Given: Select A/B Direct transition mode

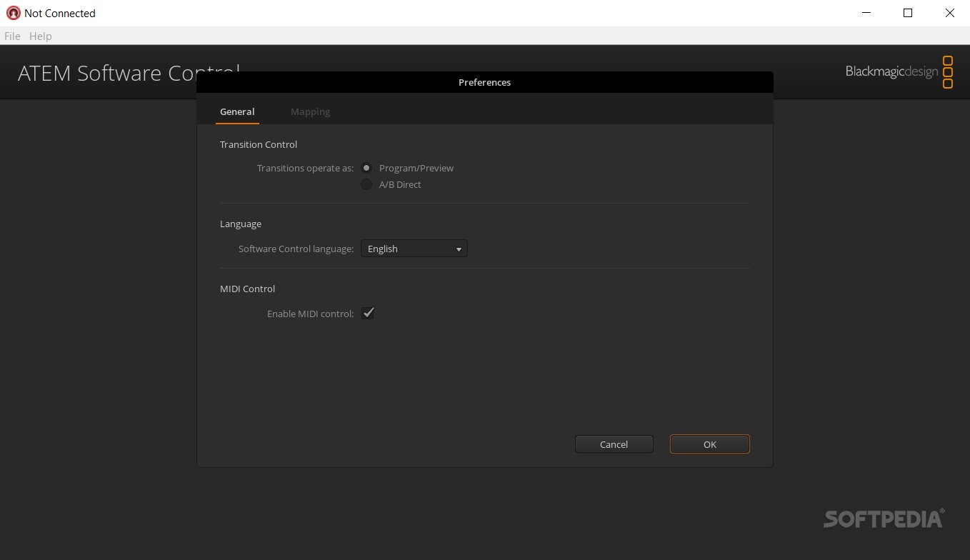Looking at the screenshot, I should pos(366,184).
